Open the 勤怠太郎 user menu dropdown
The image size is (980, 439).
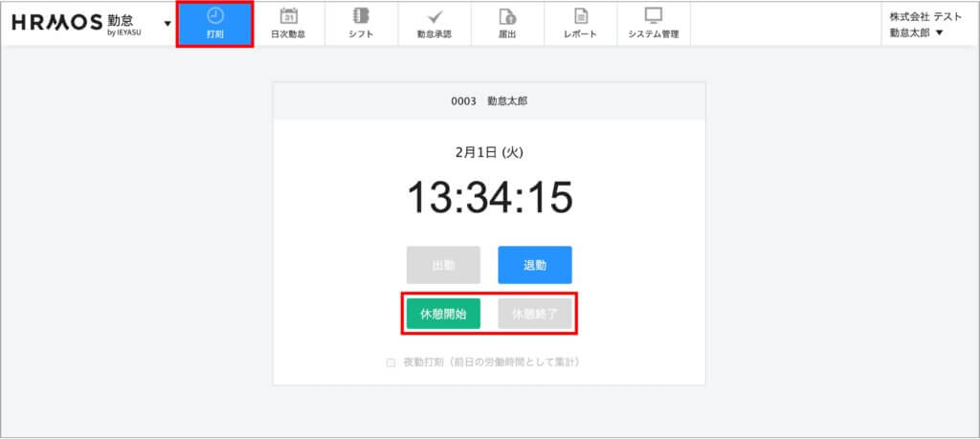click(x=916, y=33)
